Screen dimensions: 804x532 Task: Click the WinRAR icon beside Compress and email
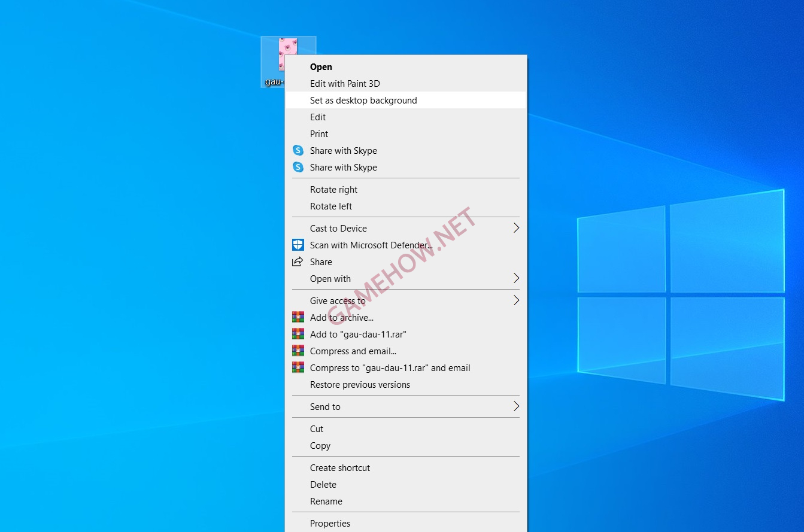298,351
